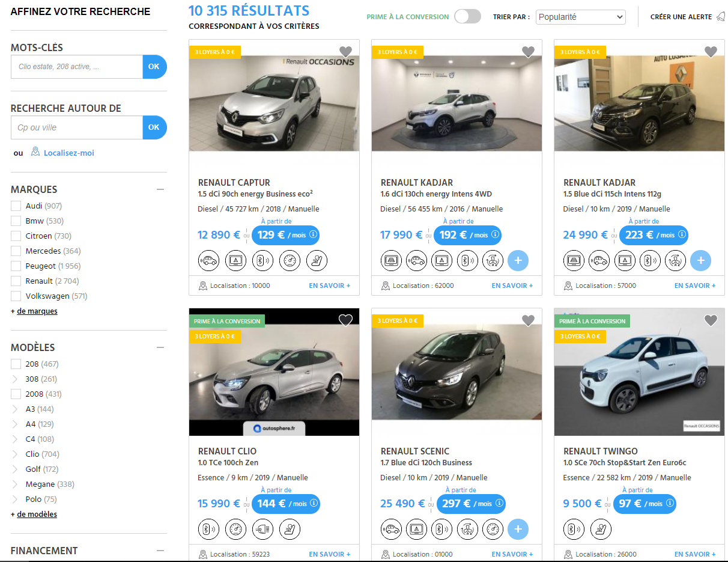
Task: Collapse the Modèles filter section
Action: (x=160, y=347)
